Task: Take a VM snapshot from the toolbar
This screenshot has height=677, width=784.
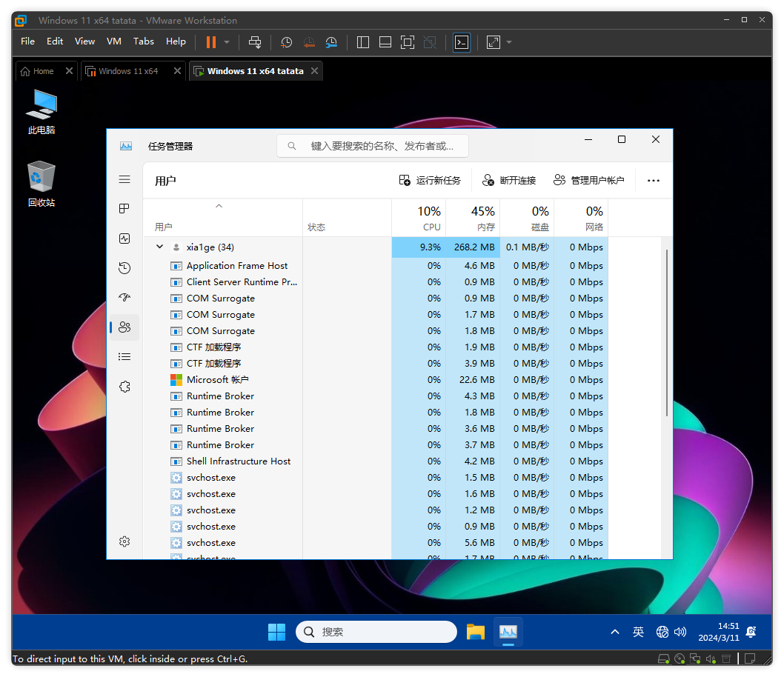Action: pyautogui.click(x=287, y=42)
